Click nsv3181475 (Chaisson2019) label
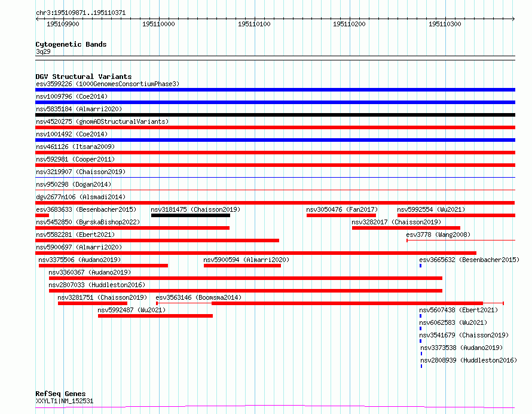The height and width of the screenshot is (414, 532). tap(195, 209)
